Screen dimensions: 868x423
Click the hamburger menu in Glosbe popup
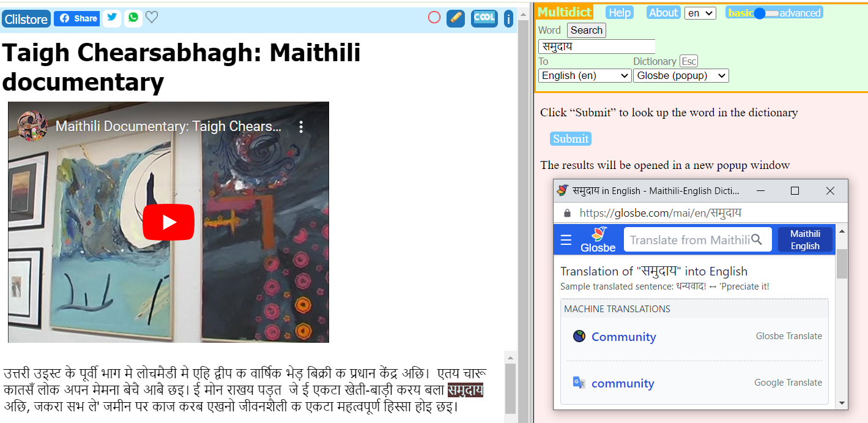tap(566, 239)
